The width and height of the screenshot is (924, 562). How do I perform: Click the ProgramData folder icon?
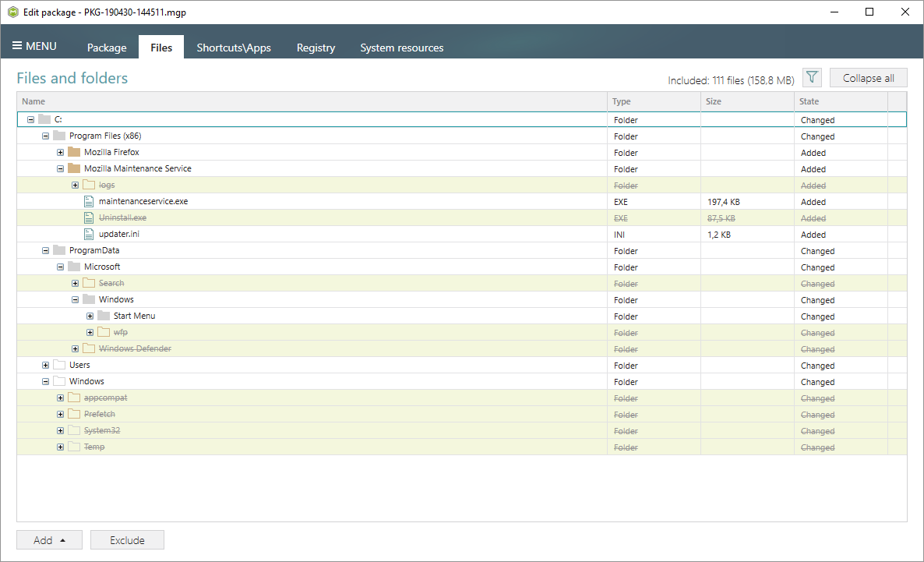point(59,250)
